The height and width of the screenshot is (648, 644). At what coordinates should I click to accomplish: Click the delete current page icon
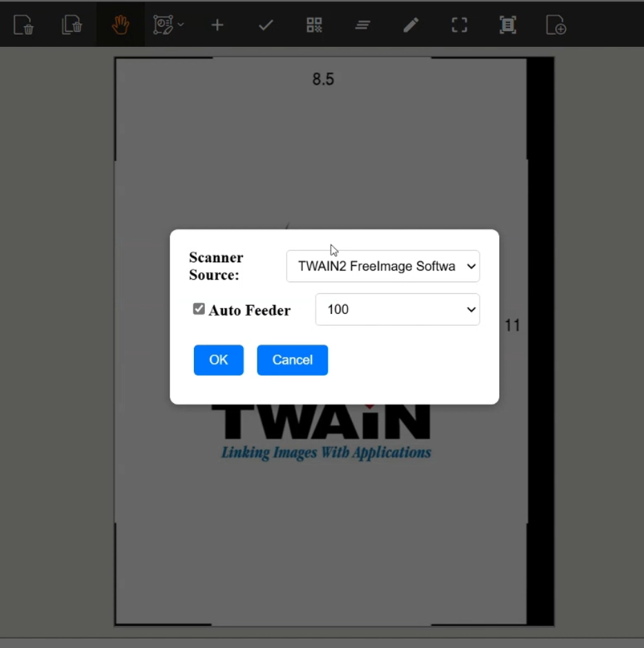(x=23, y=25)
